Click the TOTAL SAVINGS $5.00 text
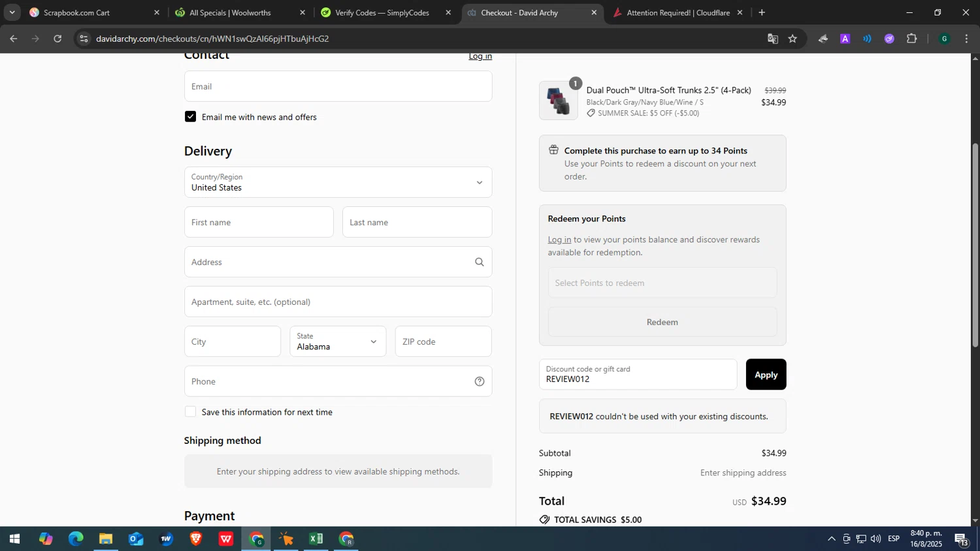Screen dimensions: 980x551 click(598, 520)
